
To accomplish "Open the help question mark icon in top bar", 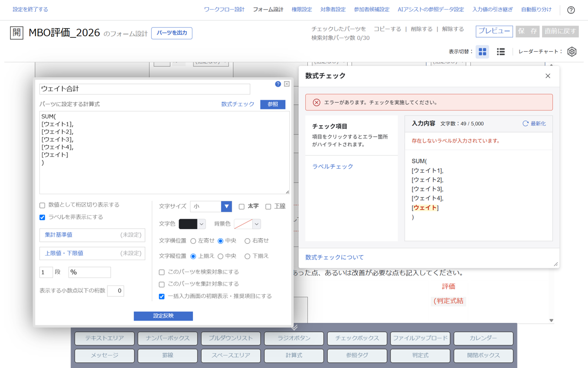I will [x=571, y=10].
